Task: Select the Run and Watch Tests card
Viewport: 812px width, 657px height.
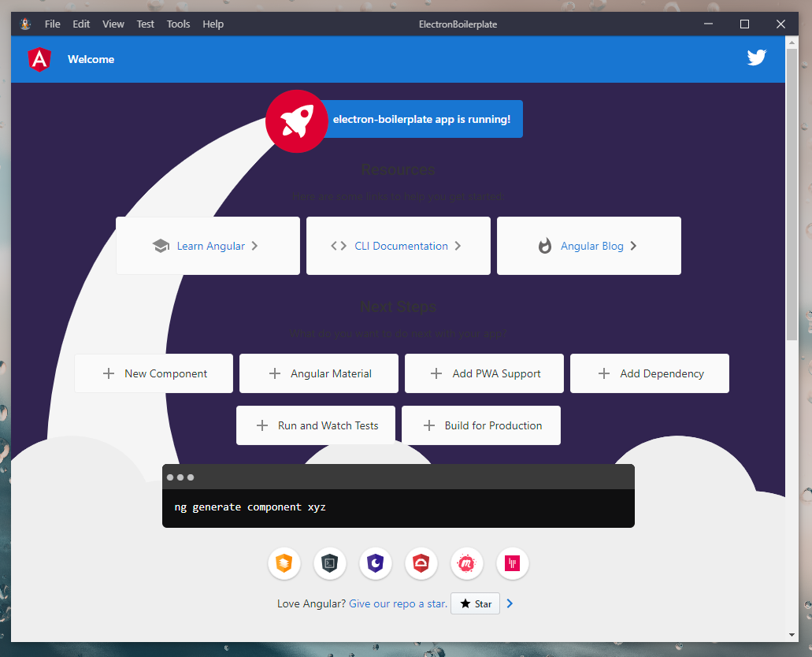Action: pyautogui.click(x=315, y=425)
